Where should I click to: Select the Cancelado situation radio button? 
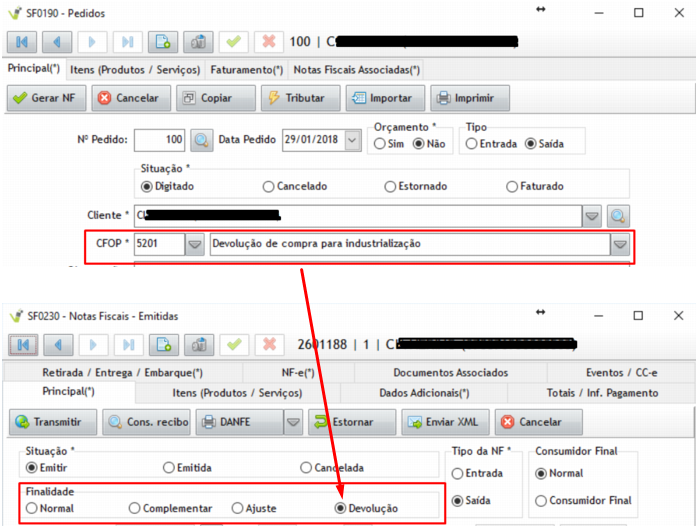point(268,186)
